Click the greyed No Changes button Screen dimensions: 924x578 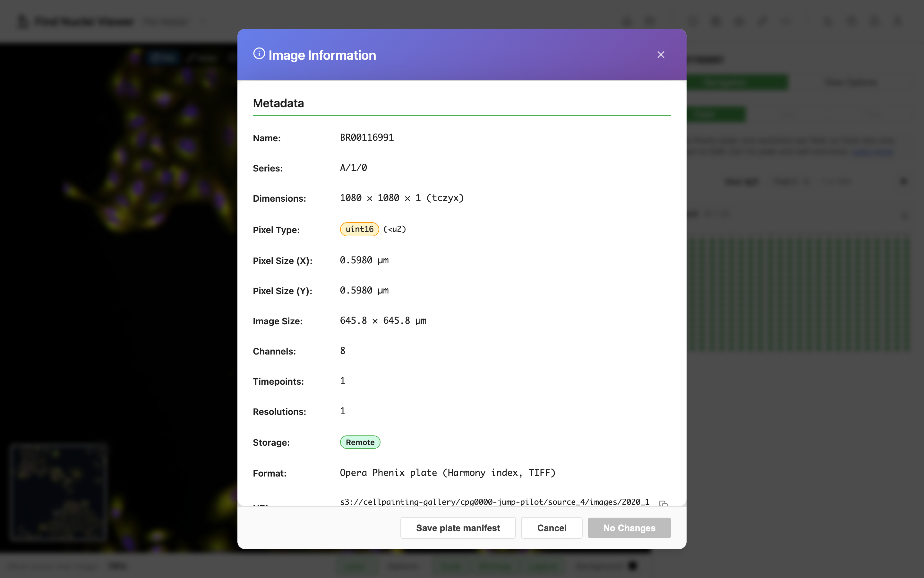tap(629, 528)
